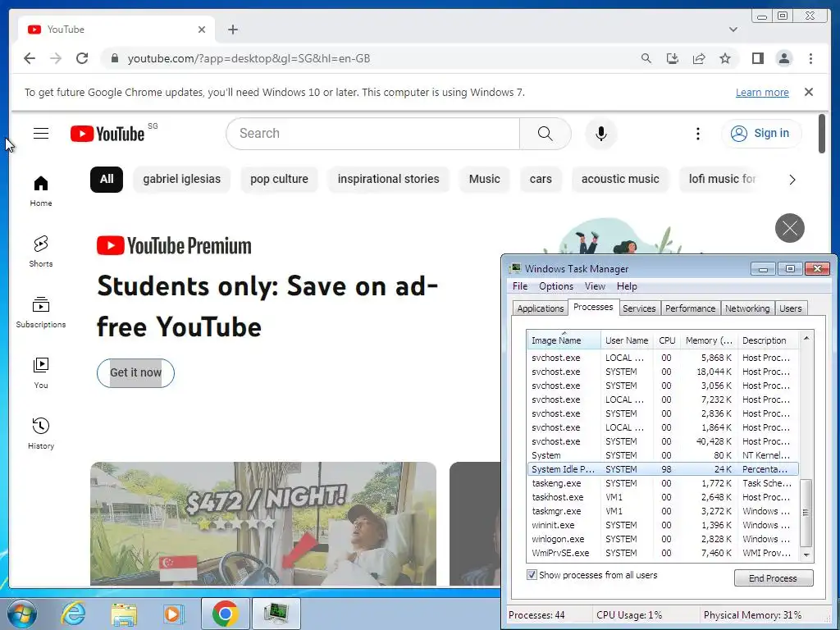Show more filter chips arrow
The image size is (840, 630).
point(792,180)
